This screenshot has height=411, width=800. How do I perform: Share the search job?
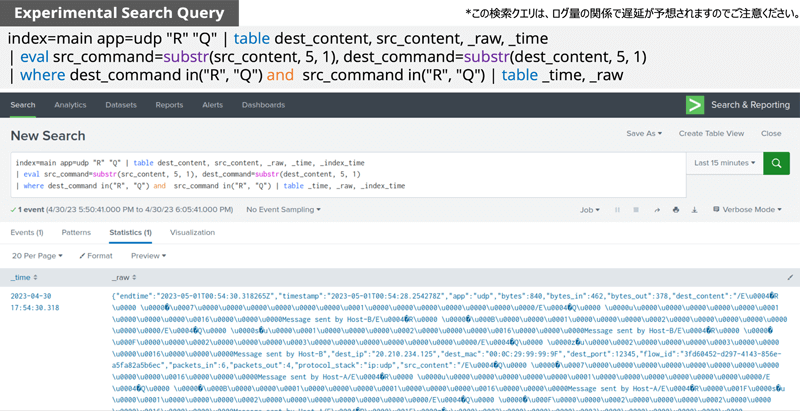pyautogui.click(x=657, y=210)
